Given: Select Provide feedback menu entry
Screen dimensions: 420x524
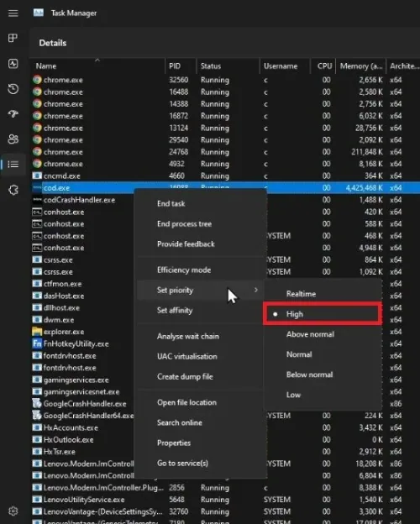Looking at the screenshot, I should coord(201,244).
